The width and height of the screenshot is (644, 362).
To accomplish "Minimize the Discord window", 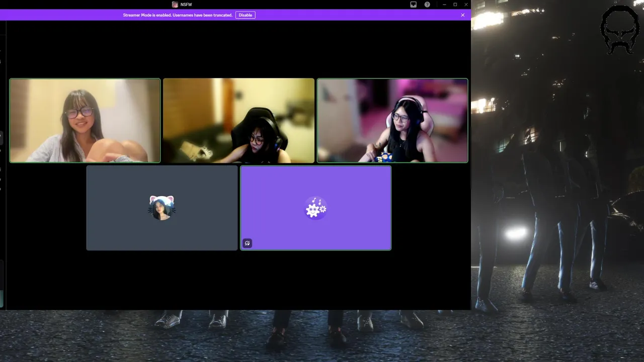I will (x=444, y=5).
